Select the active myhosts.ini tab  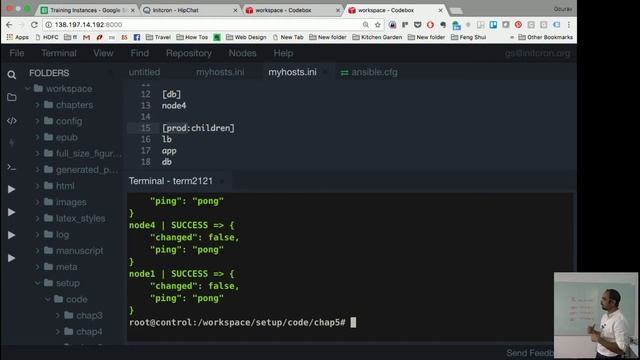[292, 72]
